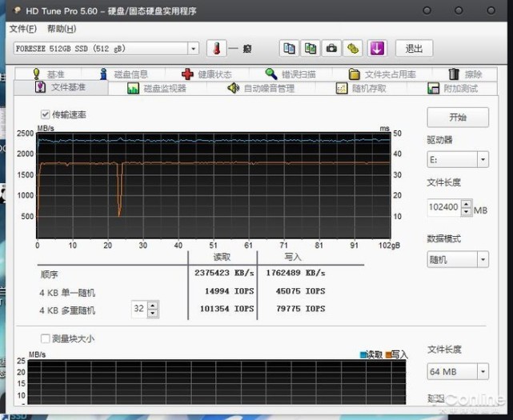
Task: Open the 附加测试 extra tests tab
Action: pyautogui.click(x=452, y=88)
